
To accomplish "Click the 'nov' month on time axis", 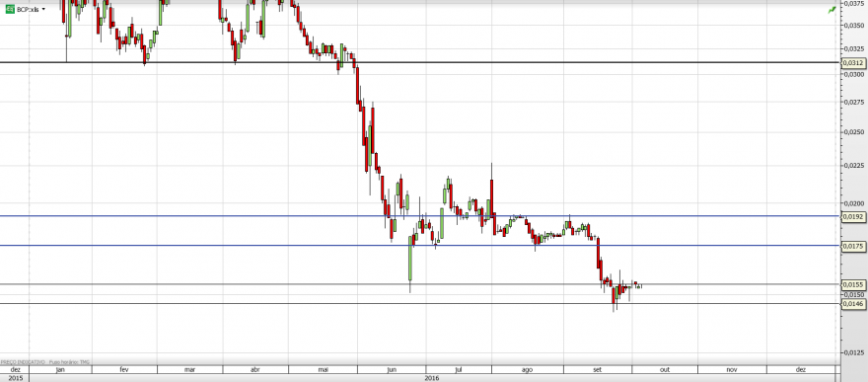I will point(731,369).
